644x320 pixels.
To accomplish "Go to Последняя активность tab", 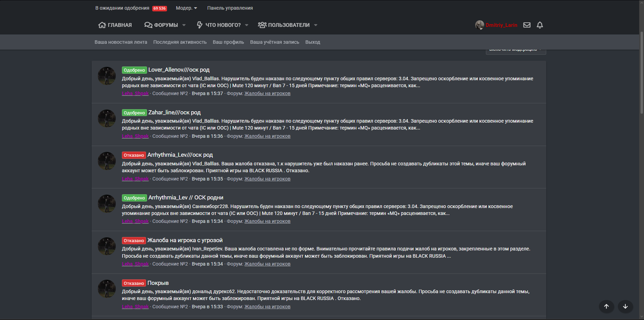I will click(180, 42).
